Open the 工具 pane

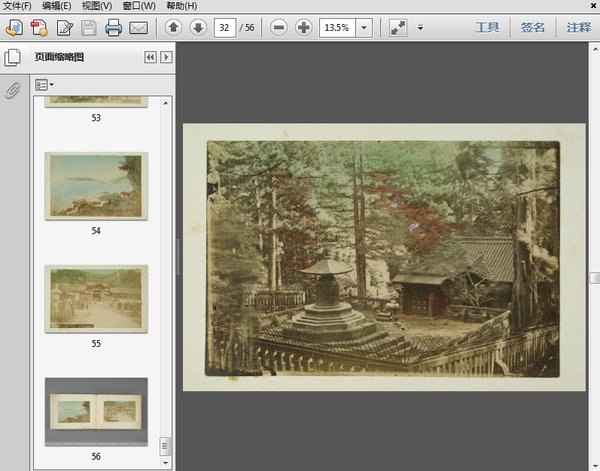(x=487, y=28)
